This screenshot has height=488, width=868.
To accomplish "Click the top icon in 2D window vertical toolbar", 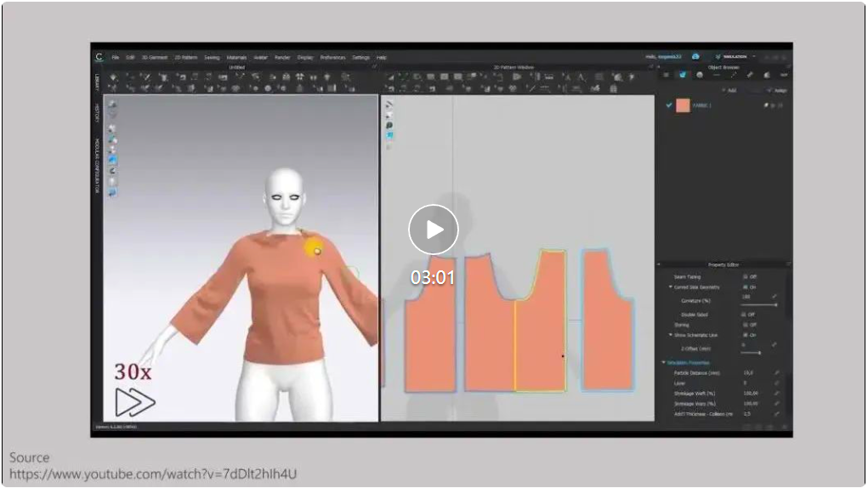I will (389, 105).
